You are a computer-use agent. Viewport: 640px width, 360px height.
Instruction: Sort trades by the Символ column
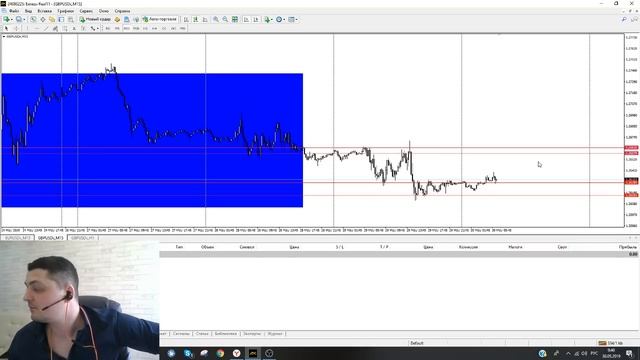coord(247,247)
